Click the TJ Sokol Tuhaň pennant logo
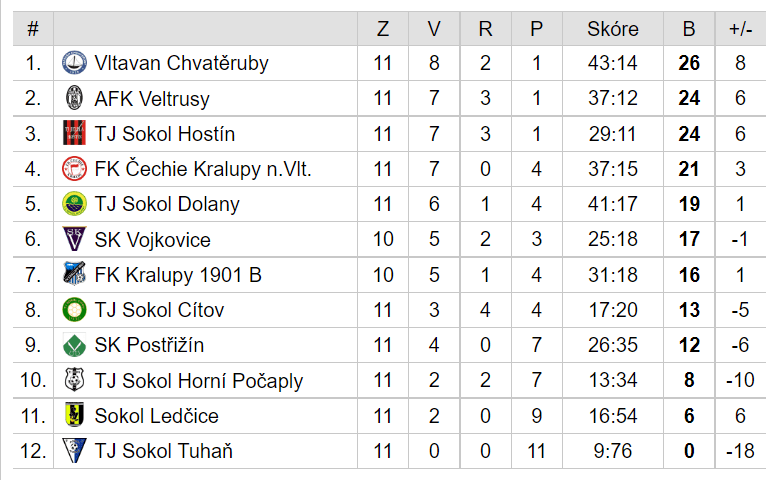 click(x=74, y=451)
